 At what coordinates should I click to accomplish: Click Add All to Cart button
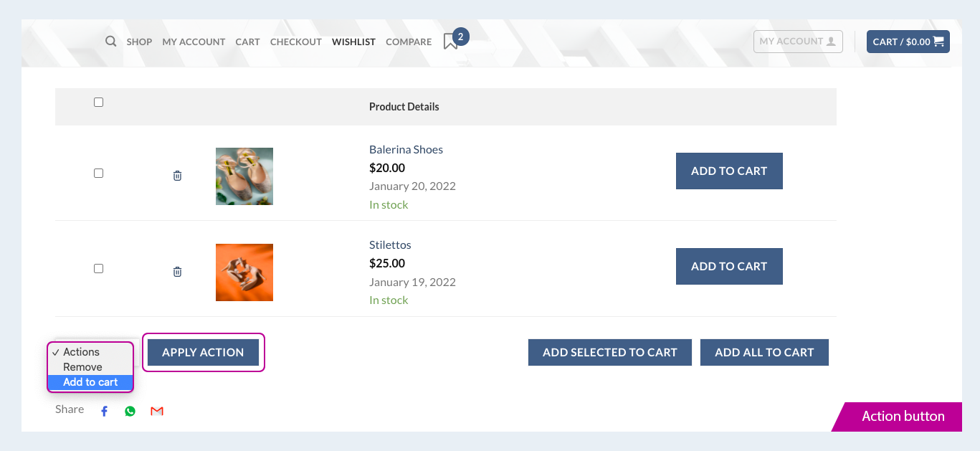(764, 352)
